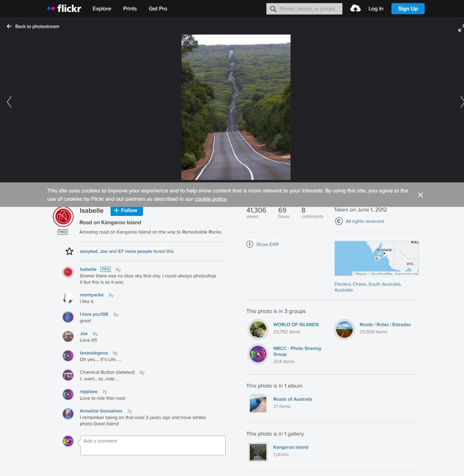Viewport: 464px width, 476px height.
Task: Open lanaodegova's profile name link
Action: coord(94,353)
